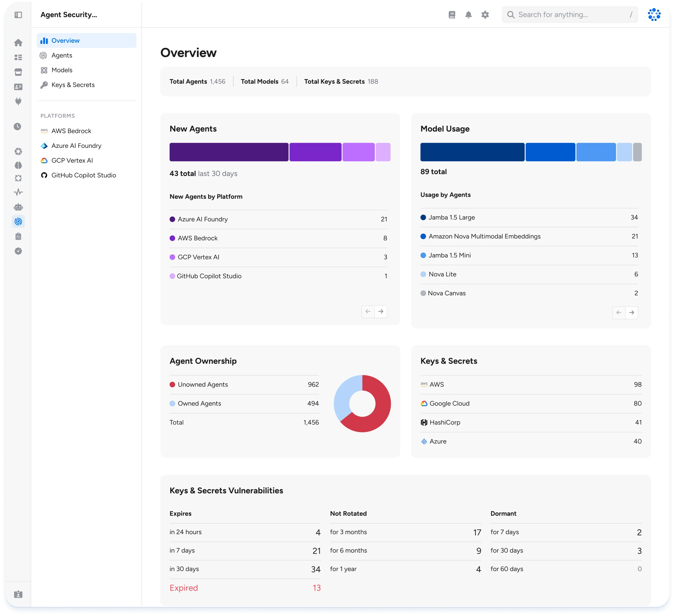
Task: Click the Owned Agents legend color dot
Action: click(173, 403)
